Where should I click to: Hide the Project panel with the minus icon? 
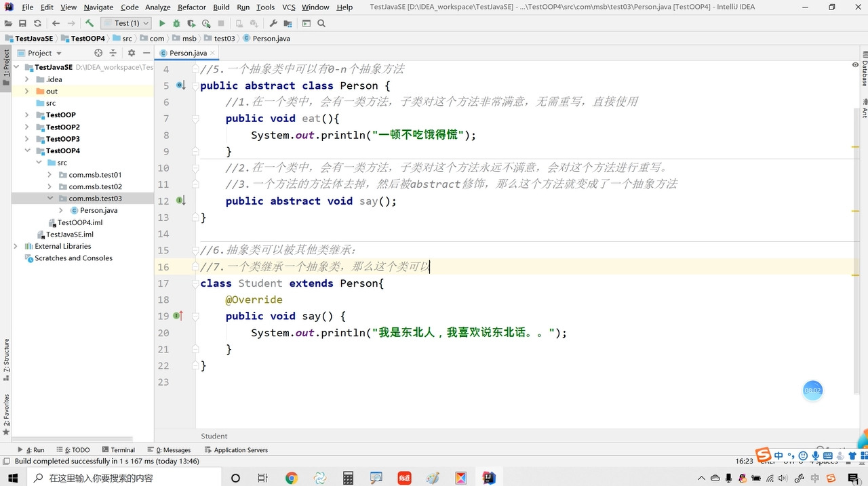(146, 53)
